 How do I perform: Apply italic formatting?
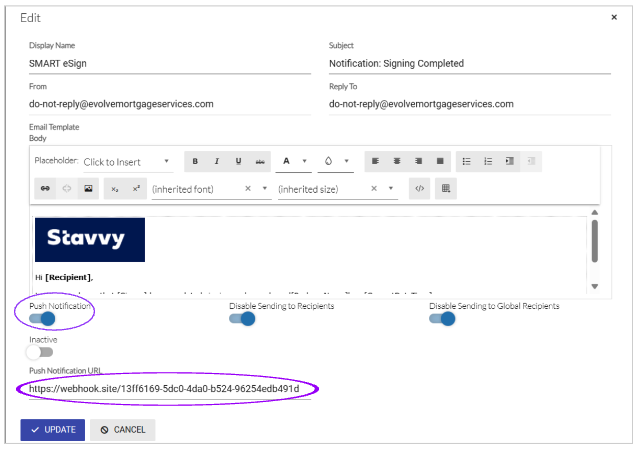click(217, 161)
